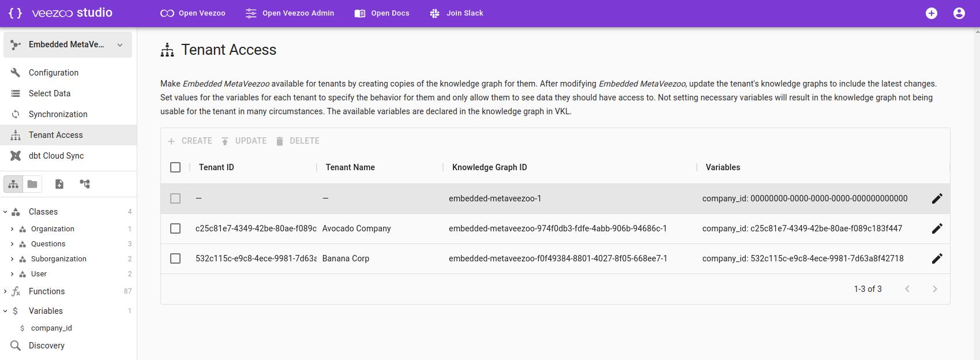The image size is (980, 360).
Task: Click the dbt Cloud Sync icon
Action: coord(16,156)
